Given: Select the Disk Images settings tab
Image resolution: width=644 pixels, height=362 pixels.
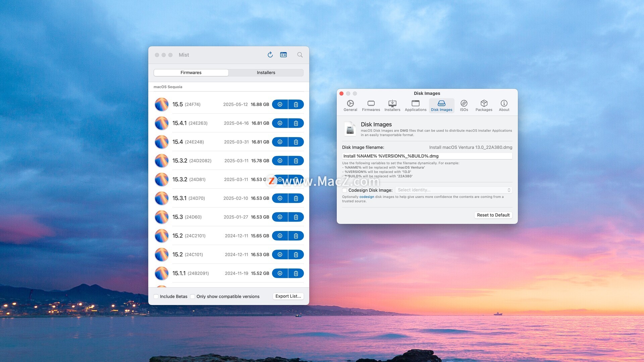Looking at the screenshot, I should (x=441, y=106).
